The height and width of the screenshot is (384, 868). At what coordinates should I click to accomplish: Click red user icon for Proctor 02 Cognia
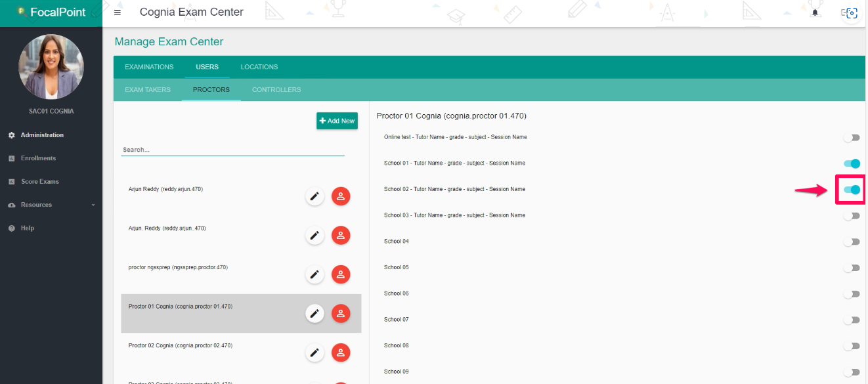coord(341,353)
